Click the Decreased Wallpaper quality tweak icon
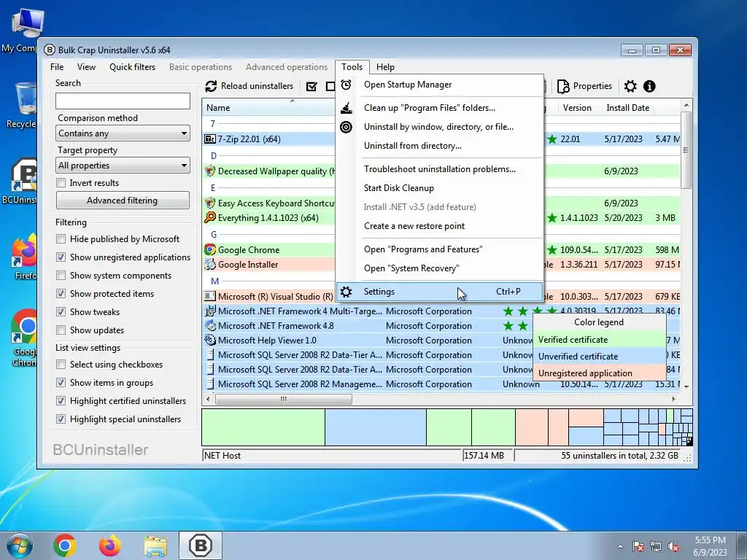This screenshot has height=560, width=747. pyautogui.click(x=209, y=171)
